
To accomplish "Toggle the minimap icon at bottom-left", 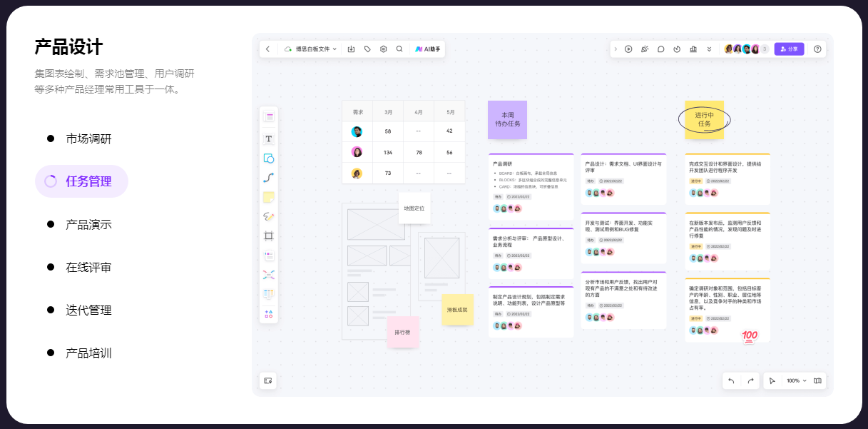I will point(268,381).
